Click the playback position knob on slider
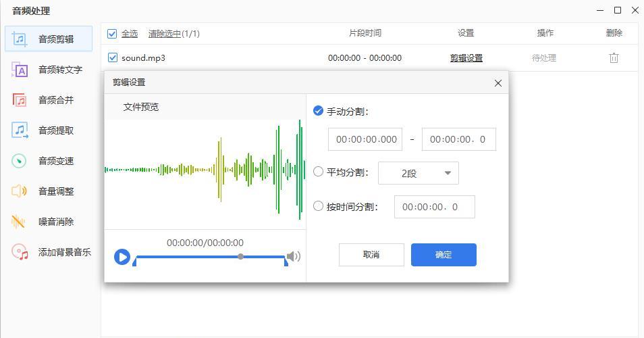The image size is (644, 338). 241,257
